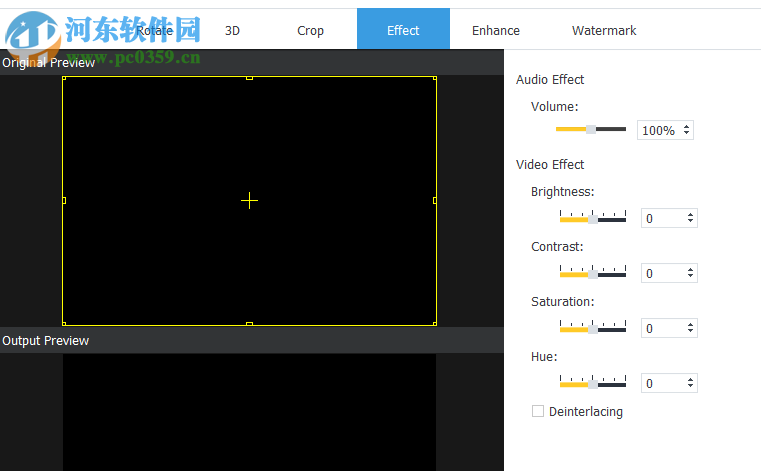Switch to the Watermark tab
Screen dimensions: 761x471
(604, 31)
